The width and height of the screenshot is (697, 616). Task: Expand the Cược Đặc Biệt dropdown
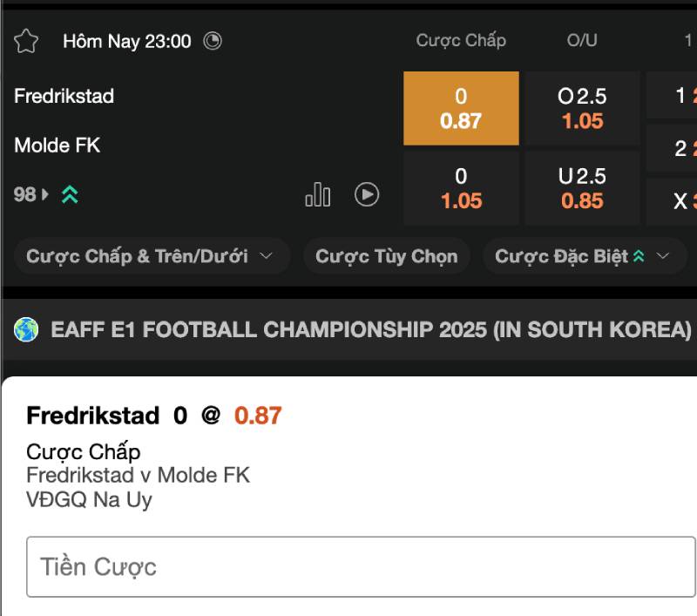pyautogui.click(x=582, y=256)
